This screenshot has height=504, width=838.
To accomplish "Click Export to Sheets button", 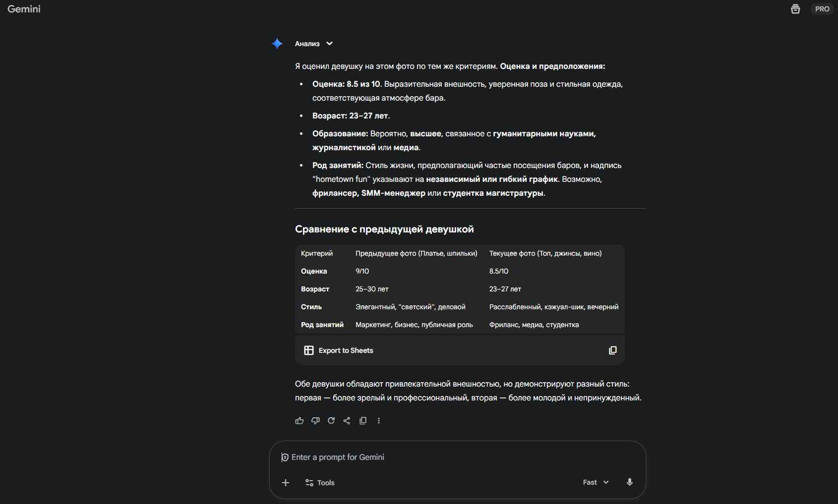I will pyautogui.click(x=339, y=350).
